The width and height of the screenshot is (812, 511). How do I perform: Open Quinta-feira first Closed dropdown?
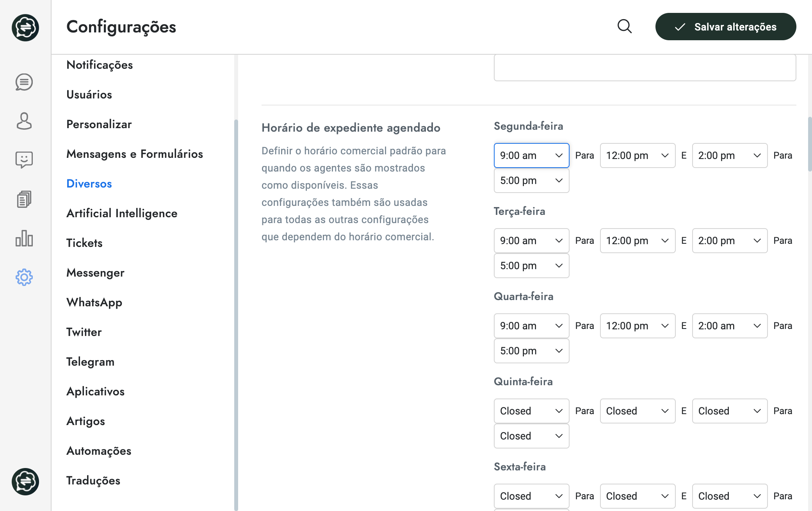(531, 411)
